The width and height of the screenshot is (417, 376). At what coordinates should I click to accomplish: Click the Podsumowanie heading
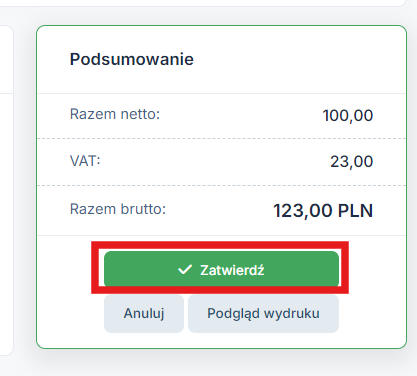(132, 59)
